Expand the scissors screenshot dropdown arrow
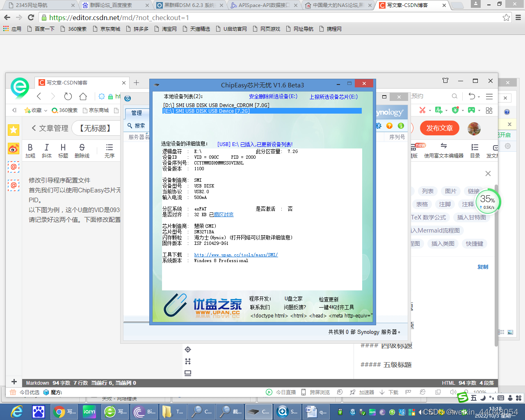 point(430,110)
